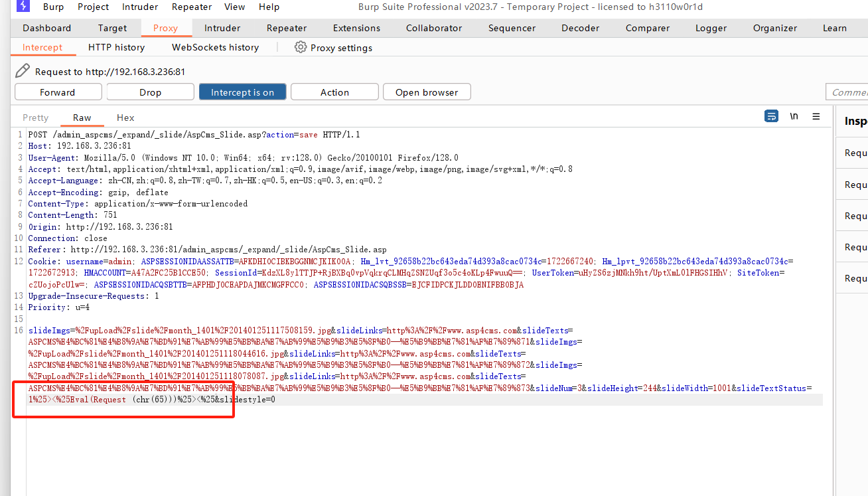This screenshot has height=496, width=868.
Task: Select the Proxy tab
Action: [x=165, y=28]
